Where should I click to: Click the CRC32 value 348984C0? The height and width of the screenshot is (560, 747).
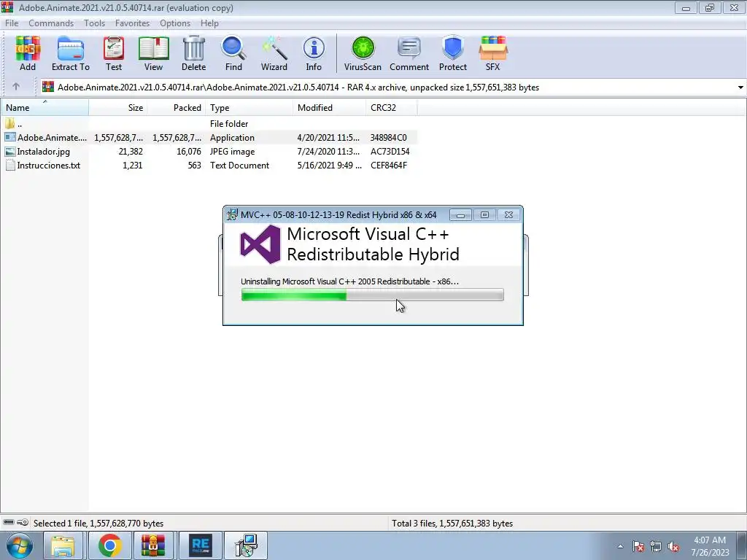(x=389, y=138)
